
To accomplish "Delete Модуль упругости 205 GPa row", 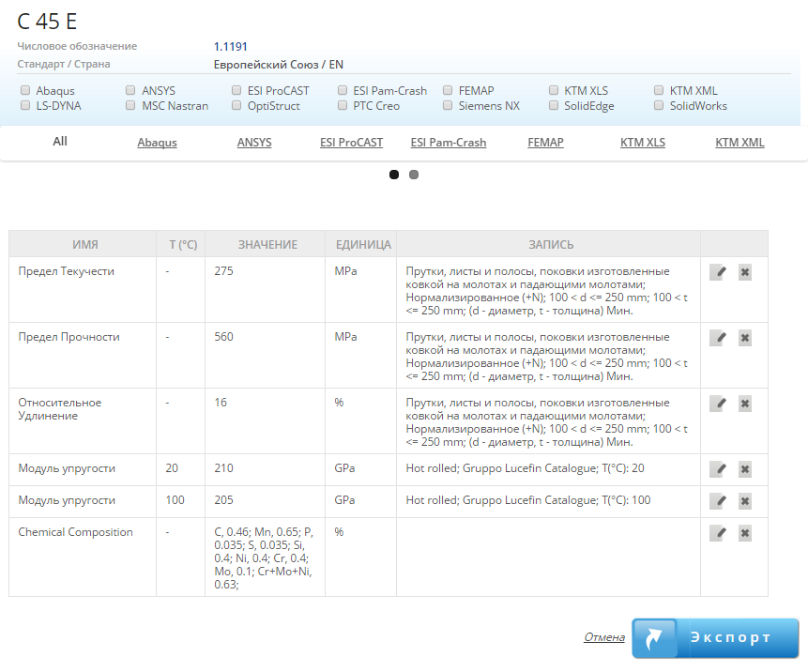I will (x=744, y=501).
